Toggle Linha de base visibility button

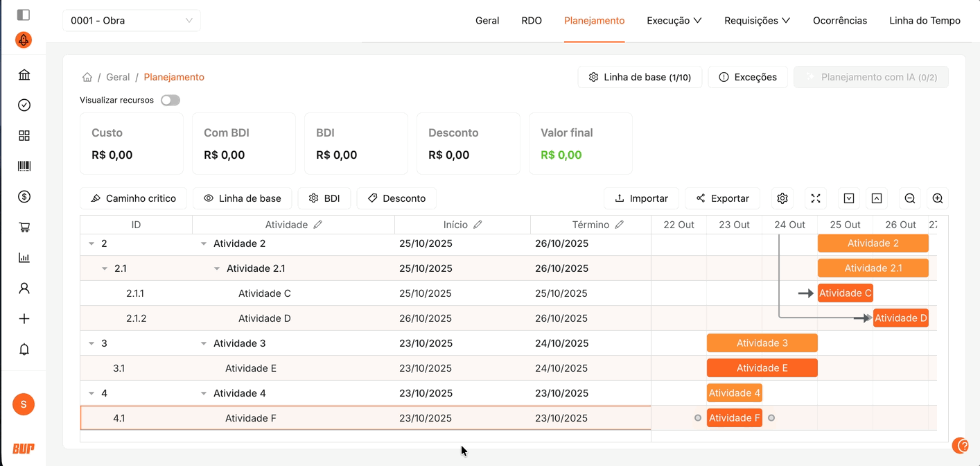pyautogui.click(x=242, y=198)
